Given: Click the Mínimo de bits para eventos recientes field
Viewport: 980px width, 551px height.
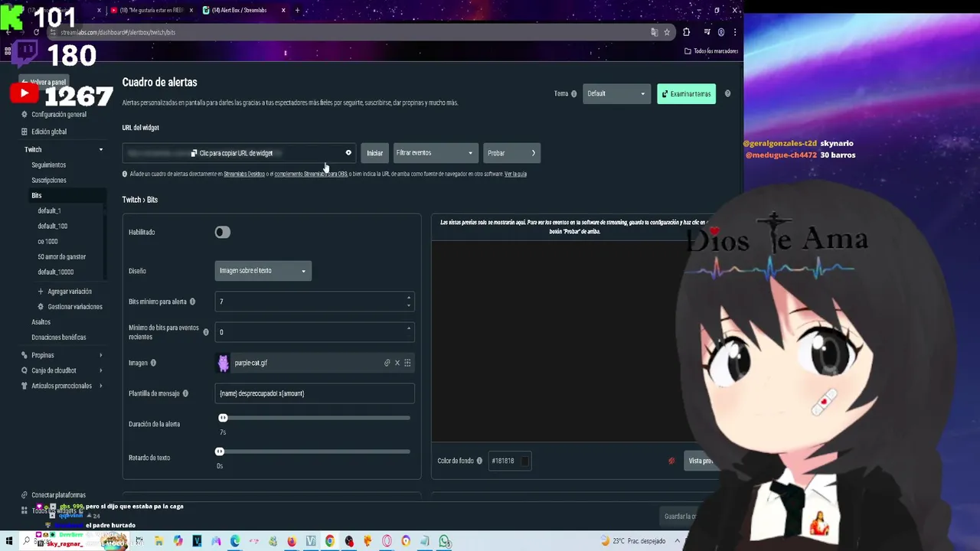Looking at the screenshot, I should point(315,332).
